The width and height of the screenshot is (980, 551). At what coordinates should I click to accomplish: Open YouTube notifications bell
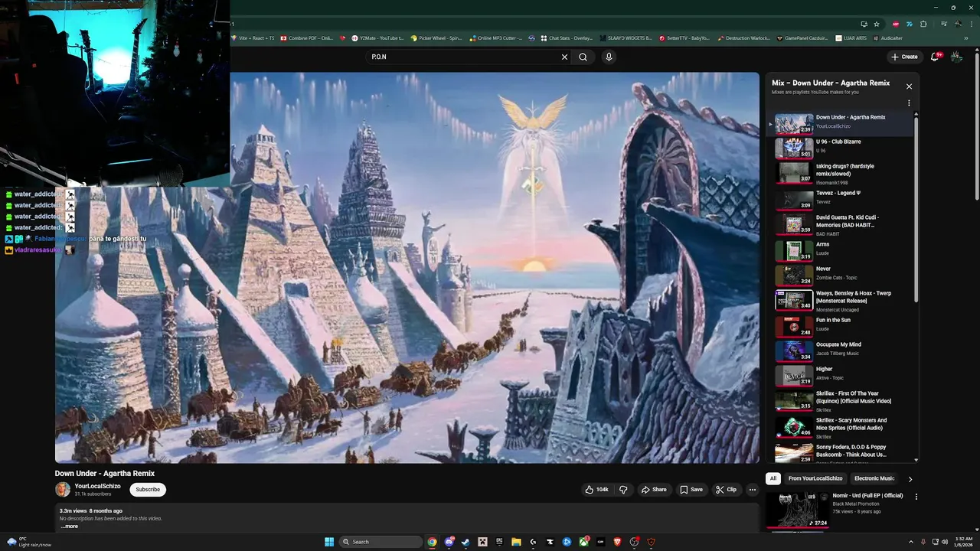point(935,57)
